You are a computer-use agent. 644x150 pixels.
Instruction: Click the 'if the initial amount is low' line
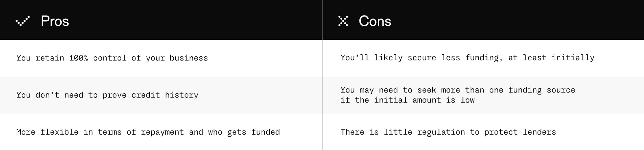coord(407,100)
